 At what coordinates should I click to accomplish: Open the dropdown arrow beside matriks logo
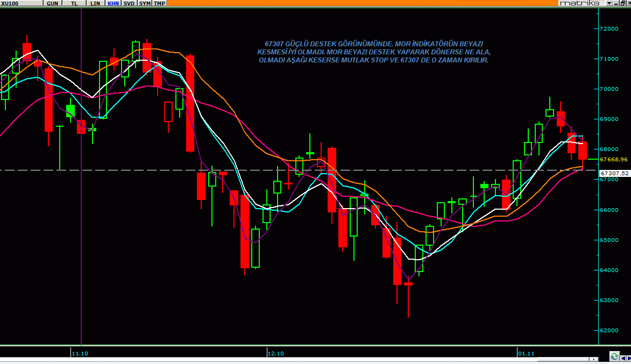tap(609, 3)
